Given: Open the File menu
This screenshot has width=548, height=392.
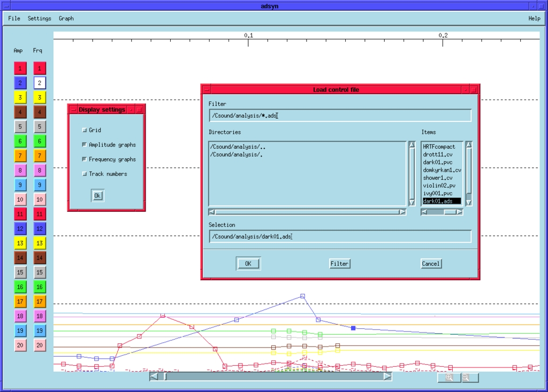Looking at the screenshot, I should [13, 18].
